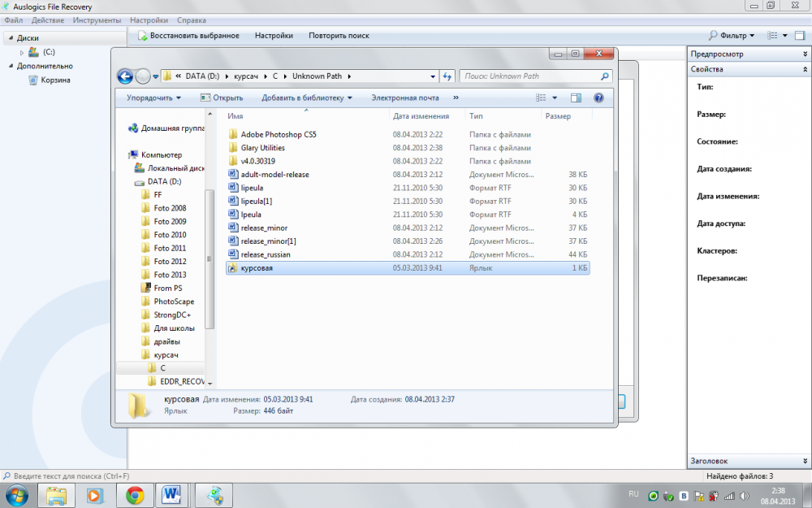Image resolution: width=812 pixels, height=508 pixels.
Task: Select the release_minor[1] file row
Action: [x=408, y=241]
